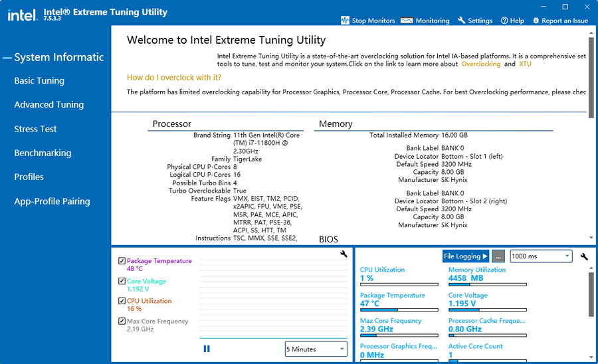This screenshot has height=364, width=598.
Task: Expand the 1000 ms interval dropdown
Action: (540, 256)
